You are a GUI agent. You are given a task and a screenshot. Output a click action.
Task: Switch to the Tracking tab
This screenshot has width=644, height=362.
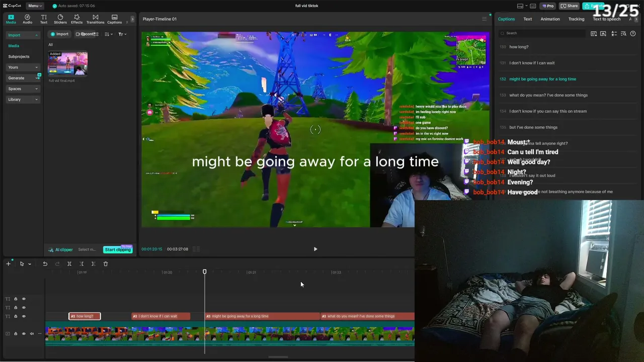point(576,19)
